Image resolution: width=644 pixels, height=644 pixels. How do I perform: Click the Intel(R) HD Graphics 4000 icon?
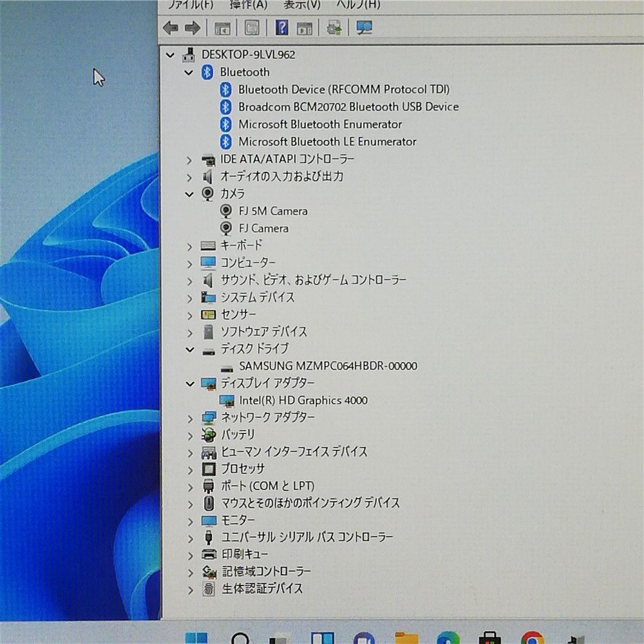pos(227,401)
